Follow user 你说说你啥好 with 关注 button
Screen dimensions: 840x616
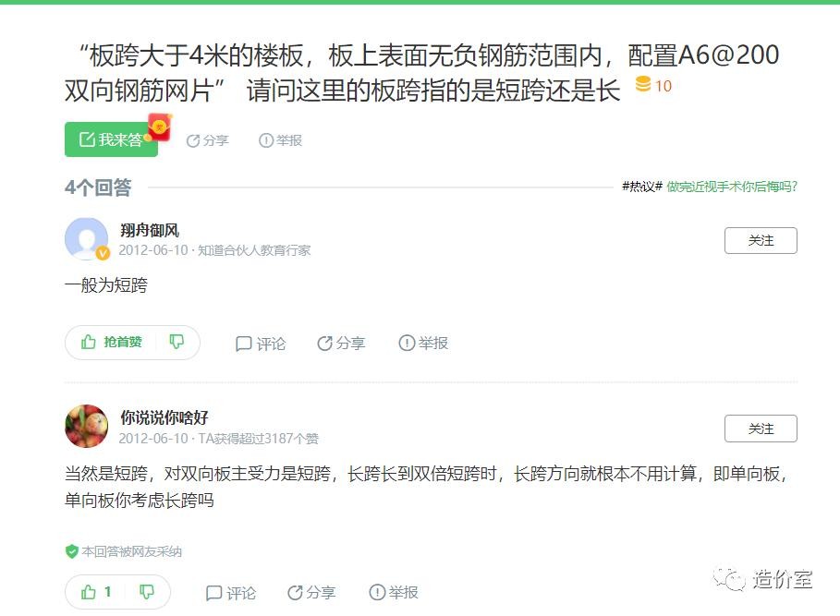pyautogui.click(x=761, y=429)
